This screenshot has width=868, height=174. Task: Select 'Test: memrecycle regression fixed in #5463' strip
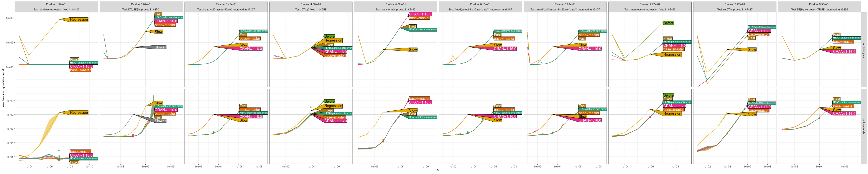pyautogui.click(x=650, y=9)
